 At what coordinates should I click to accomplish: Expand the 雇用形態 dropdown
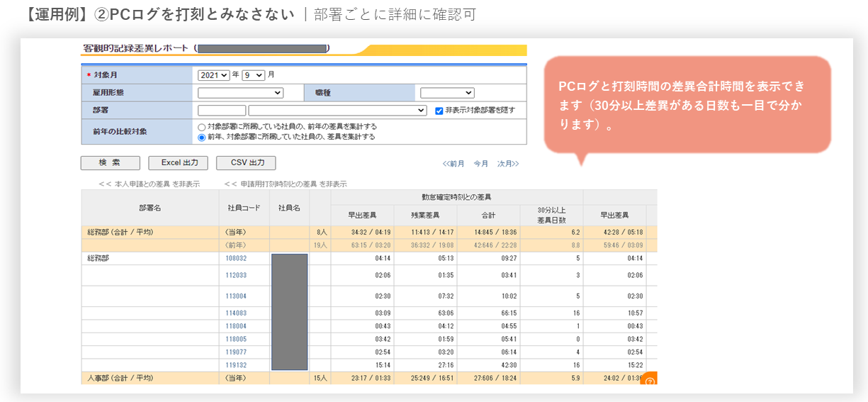pyautogui.click(x=240, y=93)
